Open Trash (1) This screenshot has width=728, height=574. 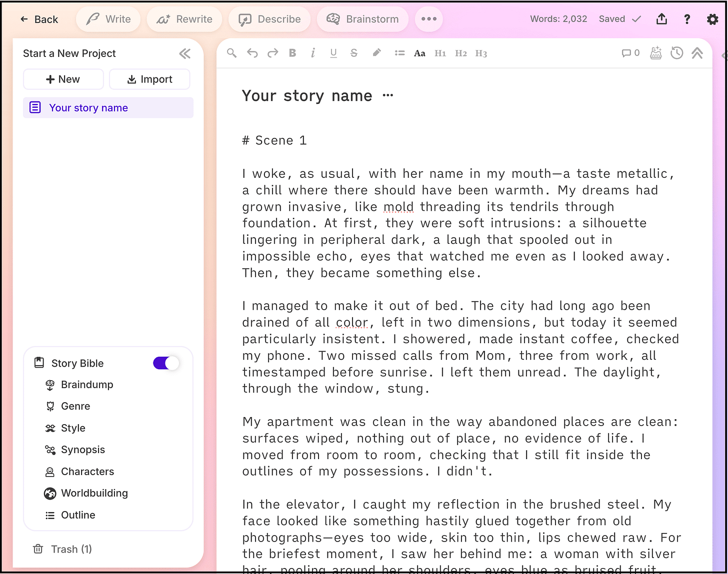62,549
